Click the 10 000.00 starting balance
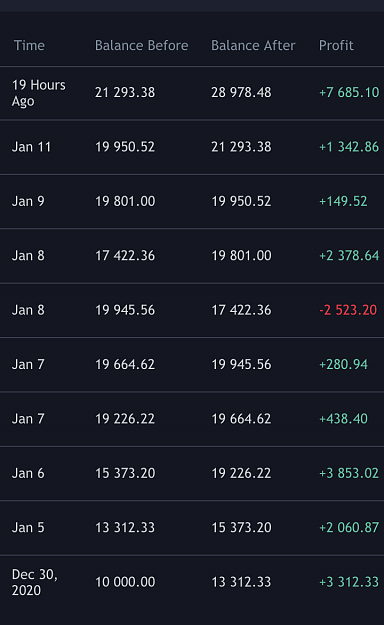 click(125, 582)
